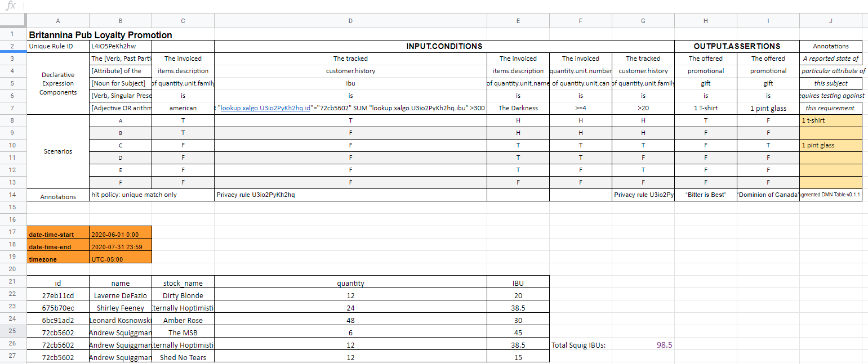Select row 25 header
This screenshot has width=868, height=364.
tap(12, 332)
